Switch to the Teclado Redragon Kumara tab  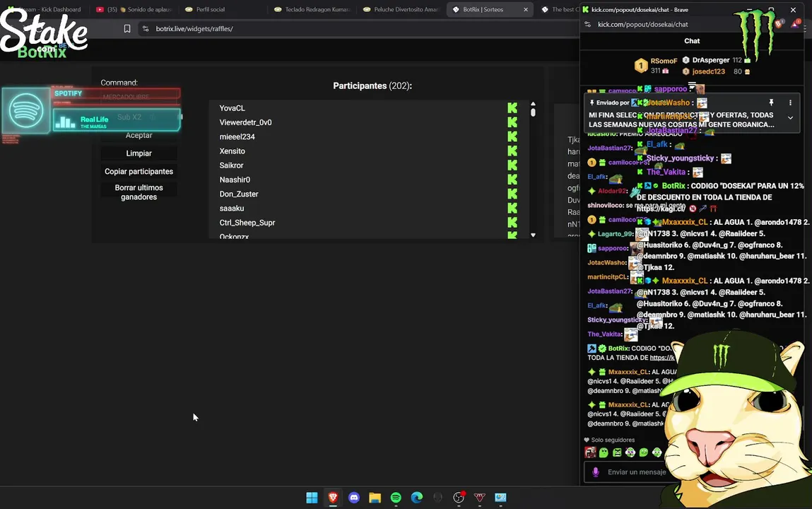coord(312,9)
